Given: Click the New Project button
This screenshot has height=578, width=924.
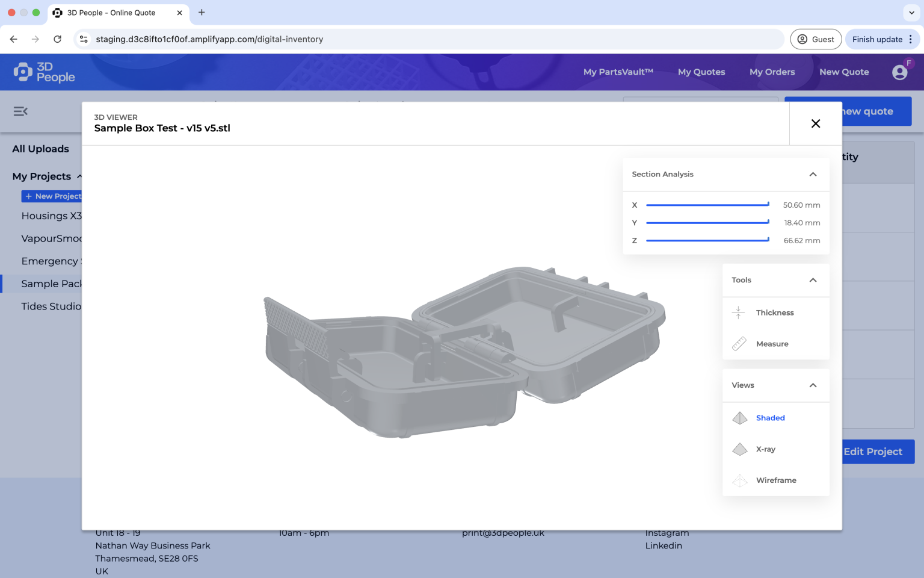Looking at the screenshot, I should [52, 196].
